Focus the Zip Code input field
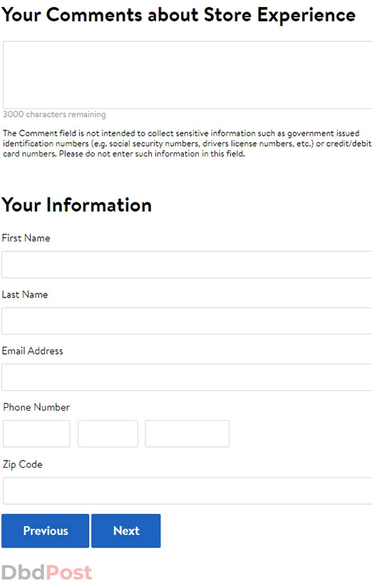372x588 pixels. (187, 491)
